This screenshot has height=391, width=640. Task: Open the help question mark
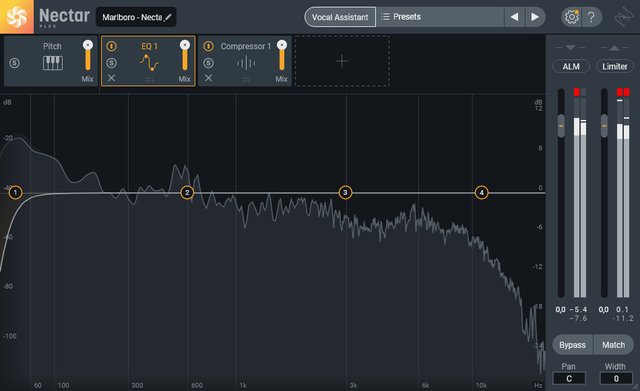tap(591, 17)
